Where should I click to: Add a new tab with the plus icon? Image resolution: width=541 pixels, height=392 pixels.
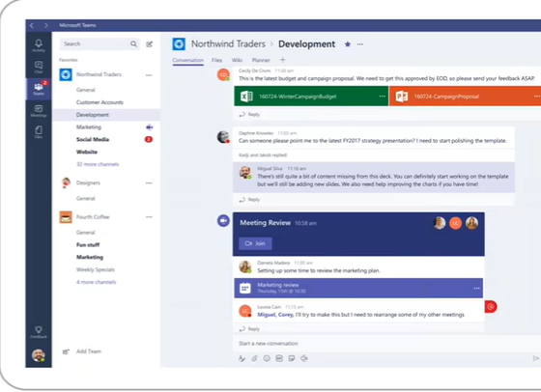pos(282,60)
